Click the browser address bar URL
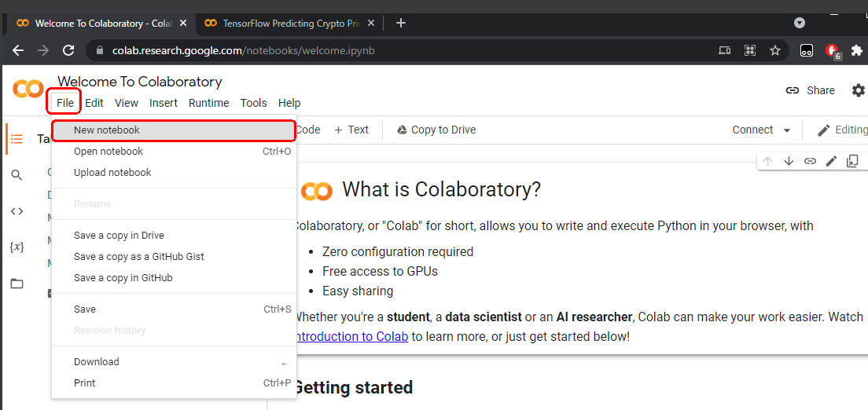Viewport: 868px width, 410px height. point(244,50)
